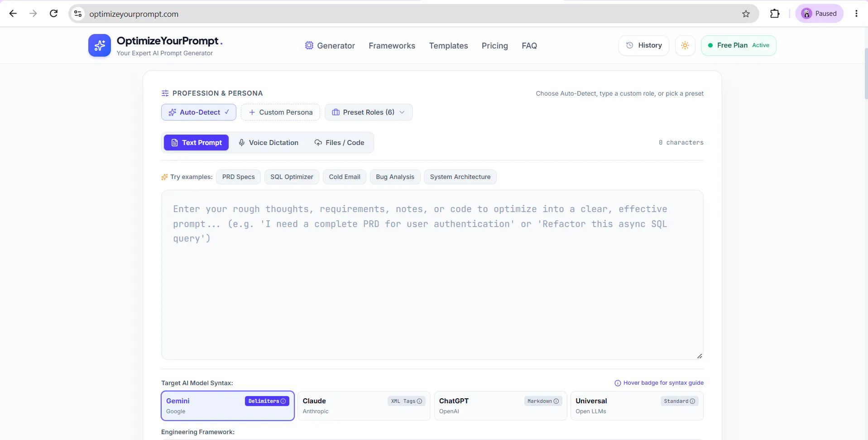Load the Bug Analysis example
This screenshot has height=440, width=868.
pos(395,177)
